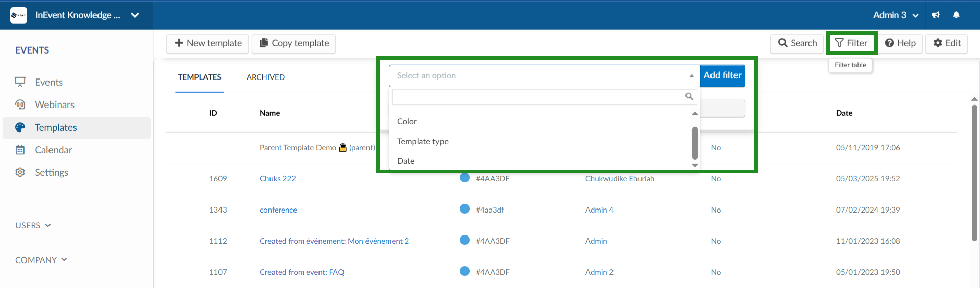The width and height of the screenshot is (980, 288).
Task: Click the InEvent logo icon
Action: [x=19, y=15]
